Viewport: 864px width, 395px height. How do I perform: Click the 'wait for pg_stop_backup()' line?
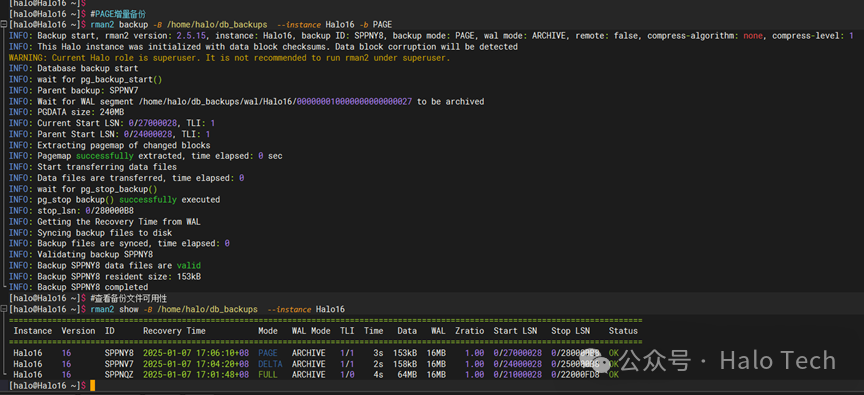98,188
